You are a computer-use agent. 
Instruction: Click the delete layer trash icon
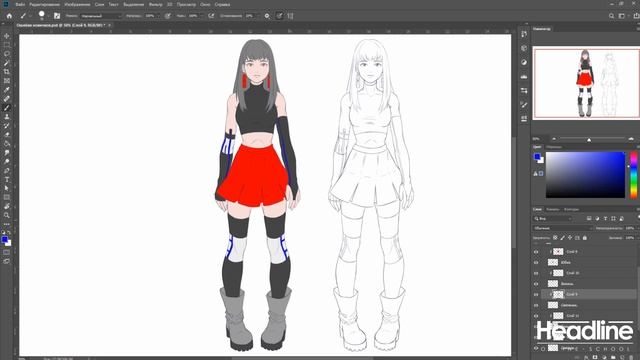631,358
